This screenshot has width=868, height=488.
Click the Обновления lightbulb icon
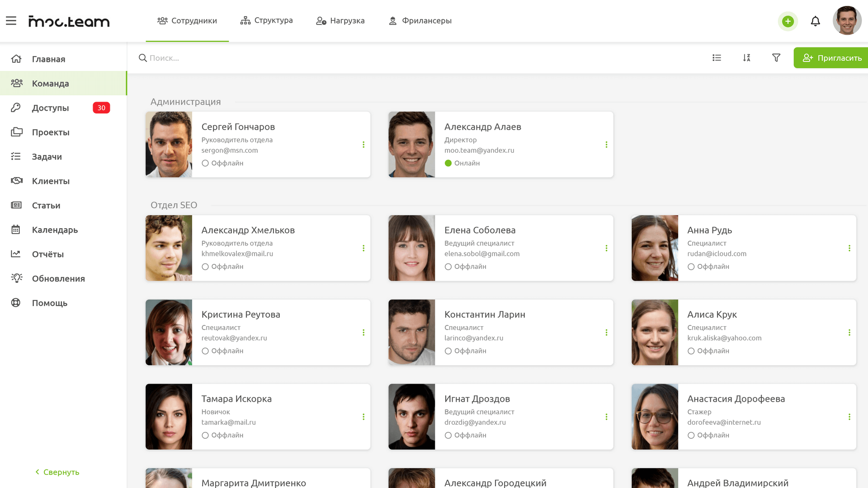pos(16,278)
